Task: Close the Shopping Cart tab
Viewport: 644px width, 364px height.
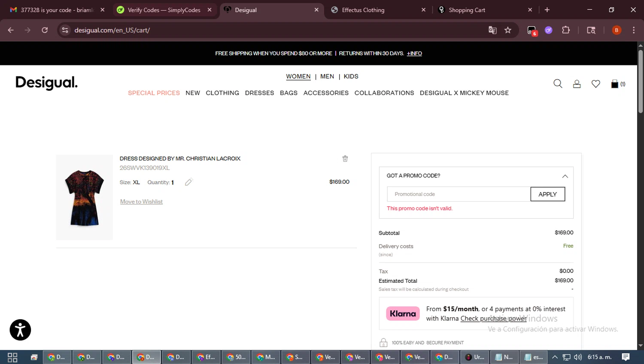Action: (530, 9)
